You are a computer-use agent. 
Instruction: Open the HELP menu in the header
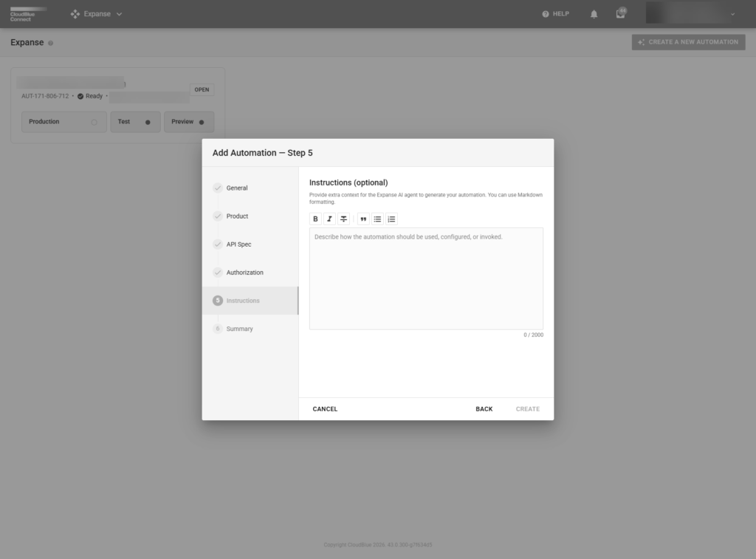555,14
